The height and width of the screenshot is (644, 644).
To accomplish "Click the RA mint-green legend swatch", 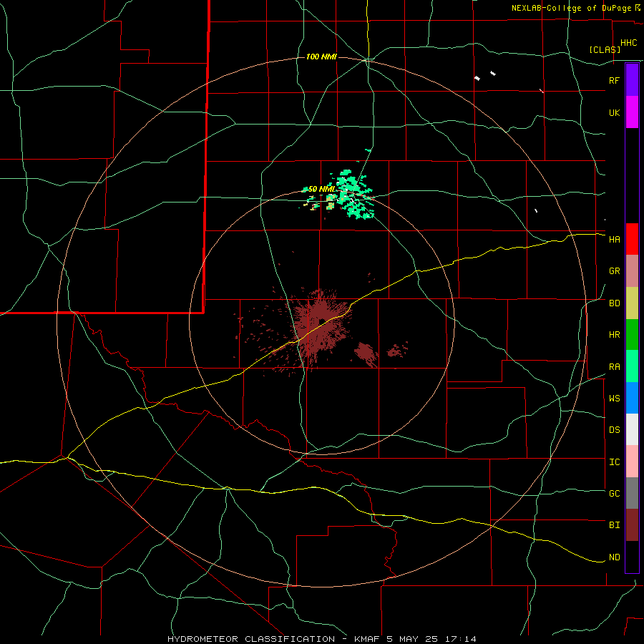I will 632,366.
